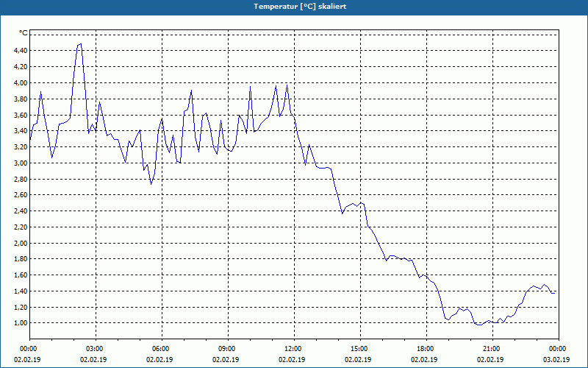Click the 4,00 y-axis value

click(21, 82)
